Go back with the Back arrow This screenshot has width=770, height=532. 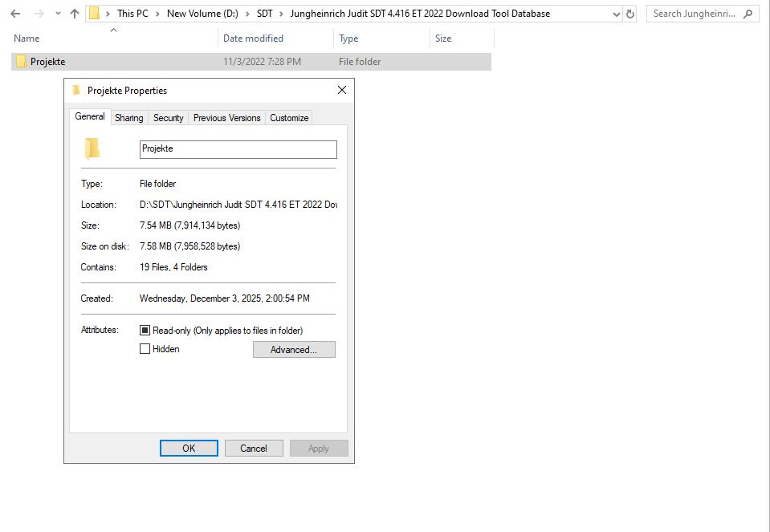tap(15, 14)
